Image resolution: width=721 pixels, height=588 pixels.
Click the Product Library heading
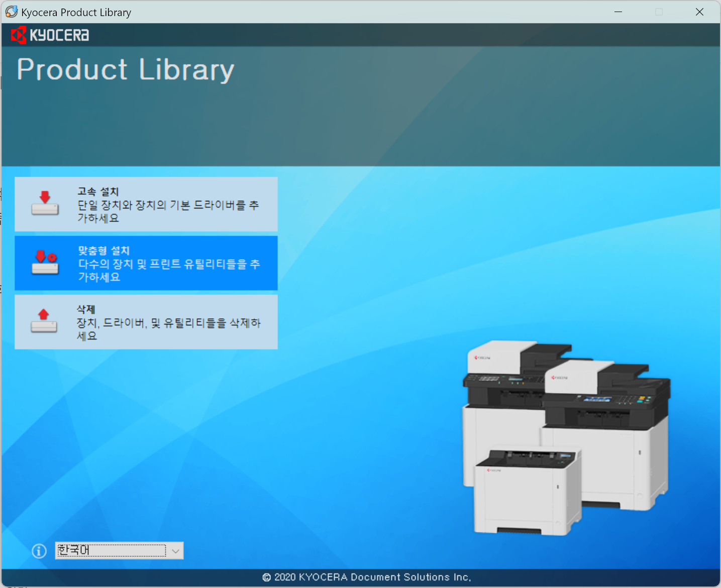click(126, 69)
